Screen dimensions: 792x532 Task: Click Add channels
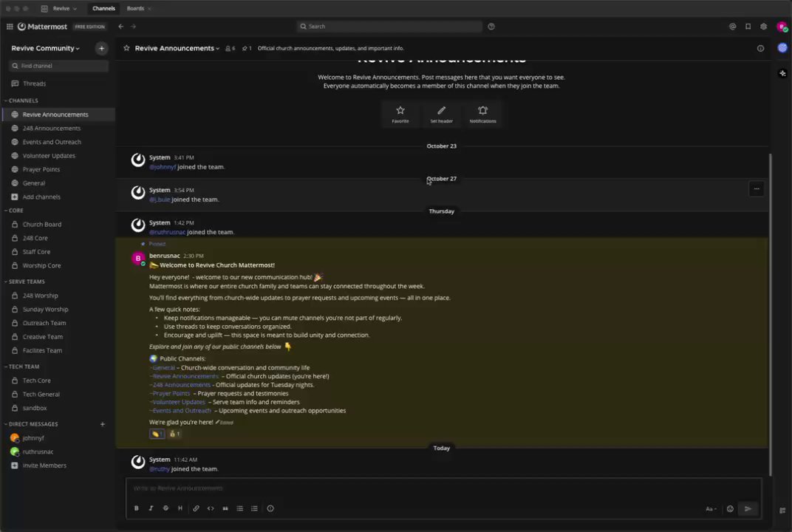tap(58, 197)
